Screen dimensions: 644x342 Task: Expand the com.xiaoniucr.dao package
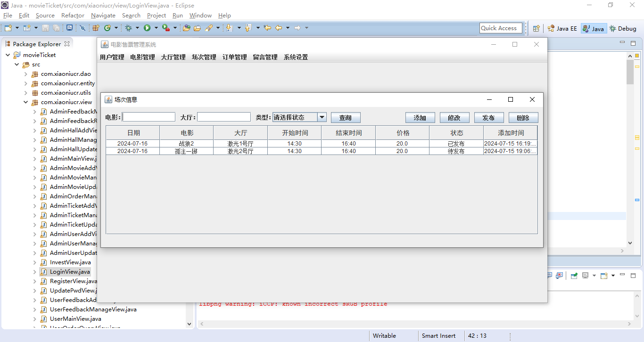(x=26, y=74)
